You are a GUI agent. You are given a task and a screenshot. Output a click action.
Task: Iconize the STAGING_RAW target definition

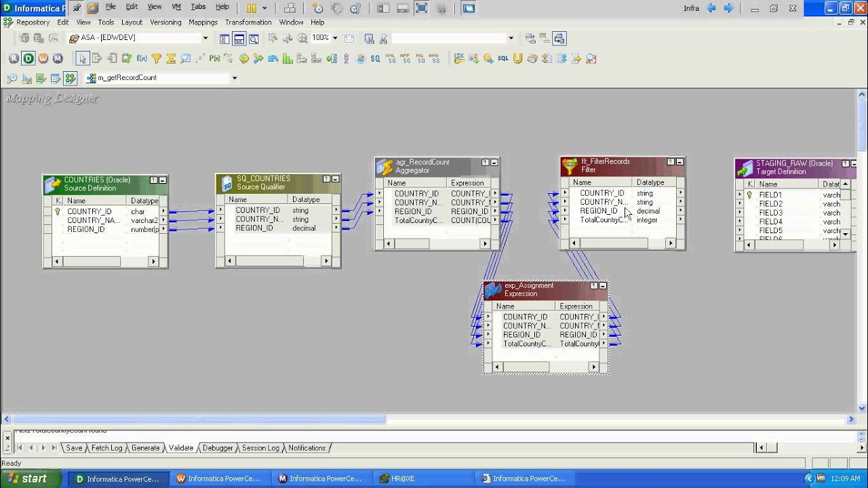click(853, 163)
